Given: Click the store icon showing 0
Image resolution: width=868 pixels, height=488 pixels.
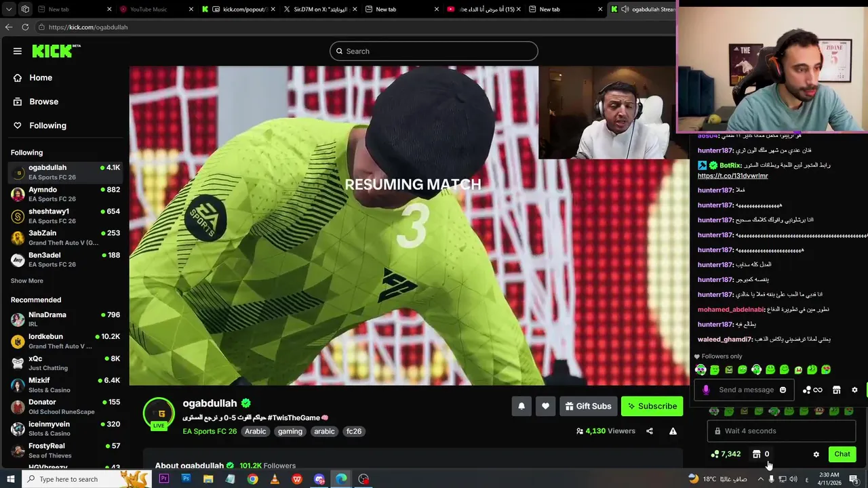Looking at the screenshot, I should [x=760, y=454].
